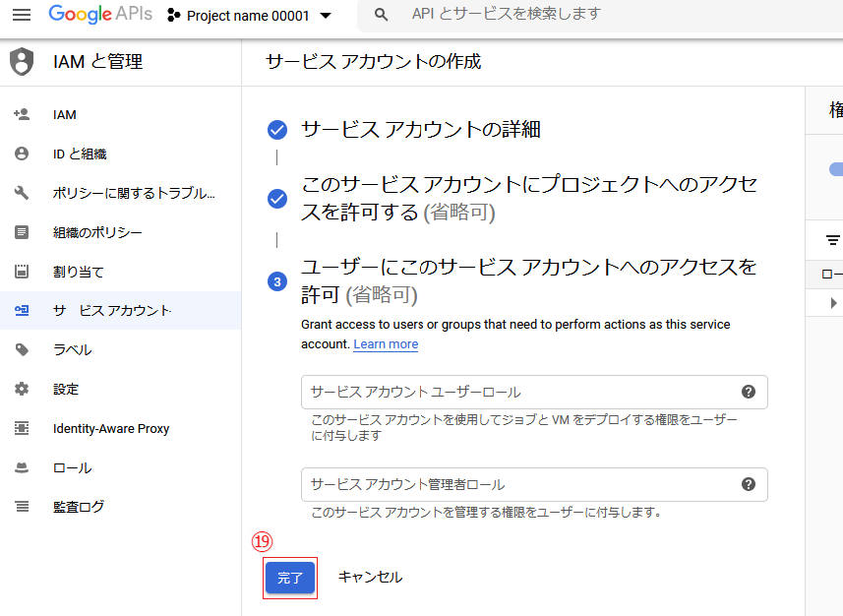This screenshot has width=843, height=616.
Task: Click the キャンセル button
Action: [370, 578]
